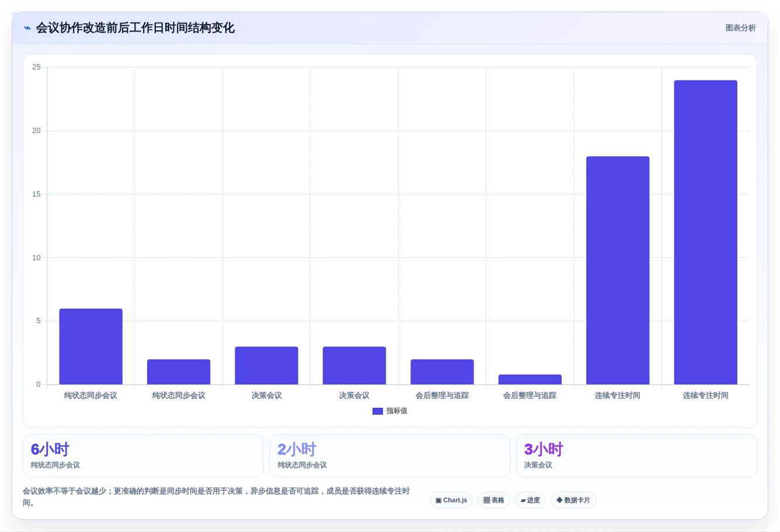
Task: Select the 进度 chip
Action: pyautogui.click(x=530, y=501)
